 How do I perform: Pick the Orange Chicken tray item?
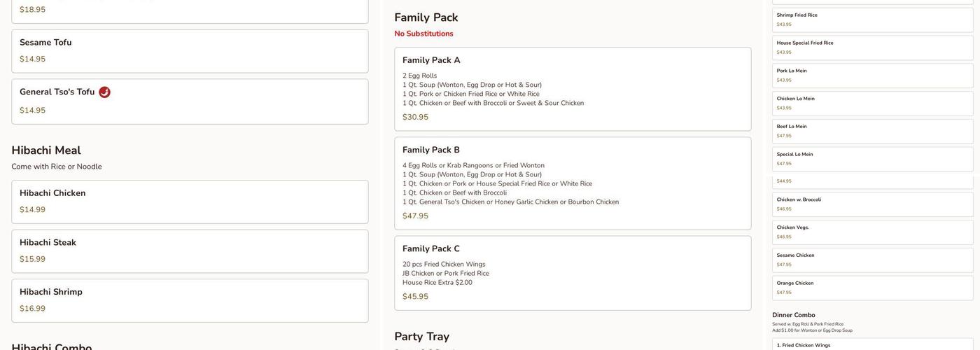[872, 288]
